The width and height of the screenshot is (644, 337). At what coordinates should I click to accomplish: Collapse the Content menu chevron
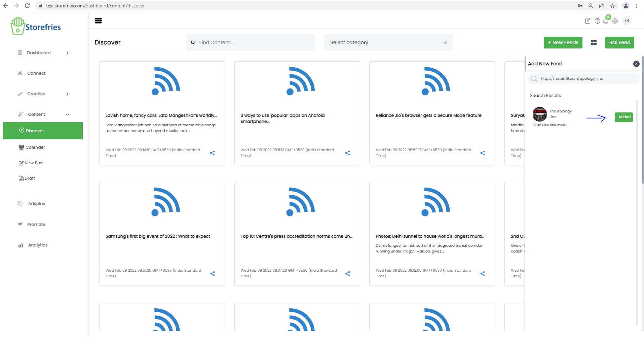point(67,114)
